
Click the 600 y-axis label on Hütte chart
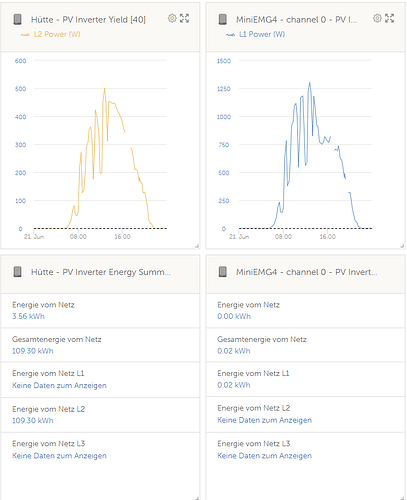[x=20, y=61]
